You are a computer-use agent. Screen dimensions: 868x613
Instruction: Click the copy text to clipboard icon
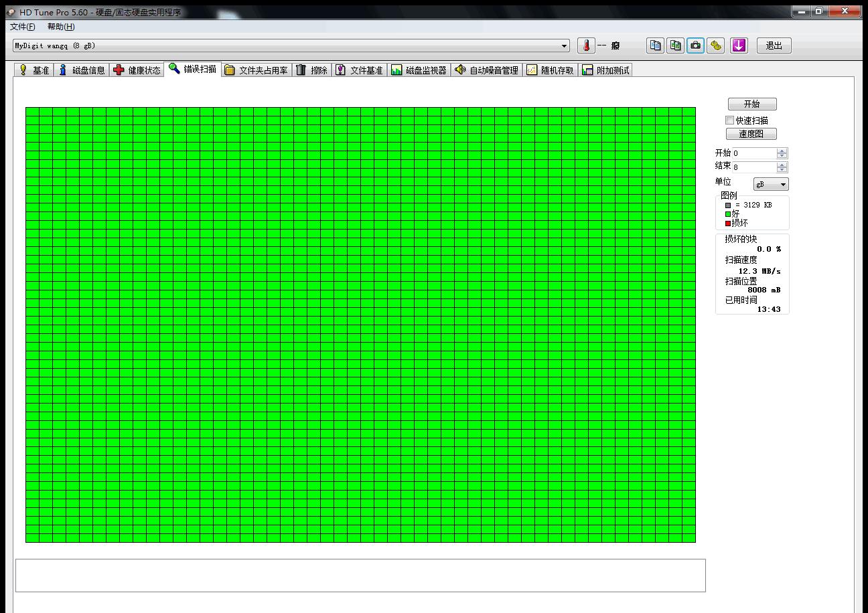[x=656, y=46]
